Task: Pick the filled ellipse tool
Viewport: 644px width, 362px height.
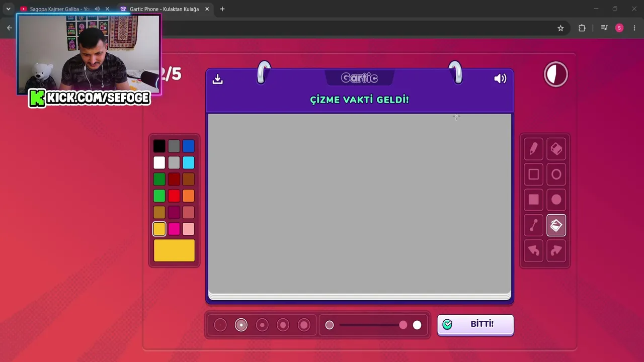Action: pyautogui.click(x=556, y=200)
